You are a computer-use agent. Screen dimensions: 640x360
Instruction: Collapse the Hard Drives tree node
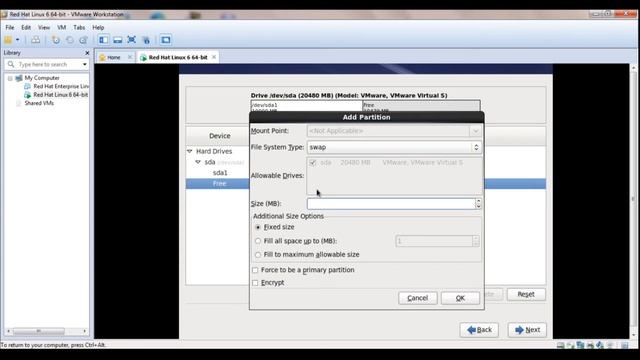click(190, 151)
